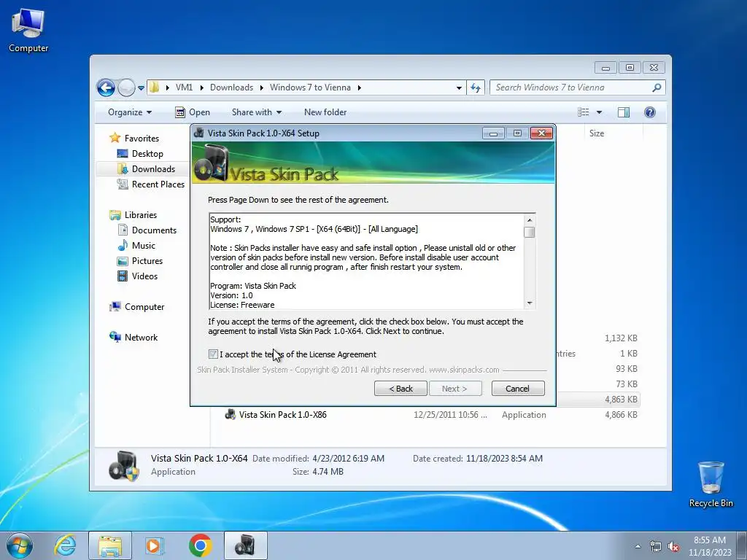The image size is (747, 560).
Task: Click the license scrollbar thumb
Action: 530,232
